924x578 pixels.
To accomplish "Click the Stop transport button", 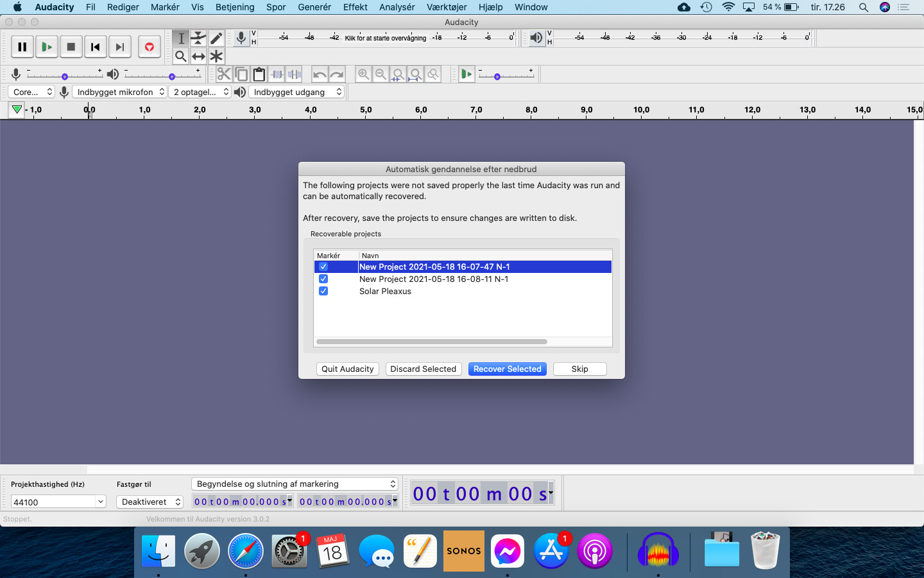I will pos(71,47).
